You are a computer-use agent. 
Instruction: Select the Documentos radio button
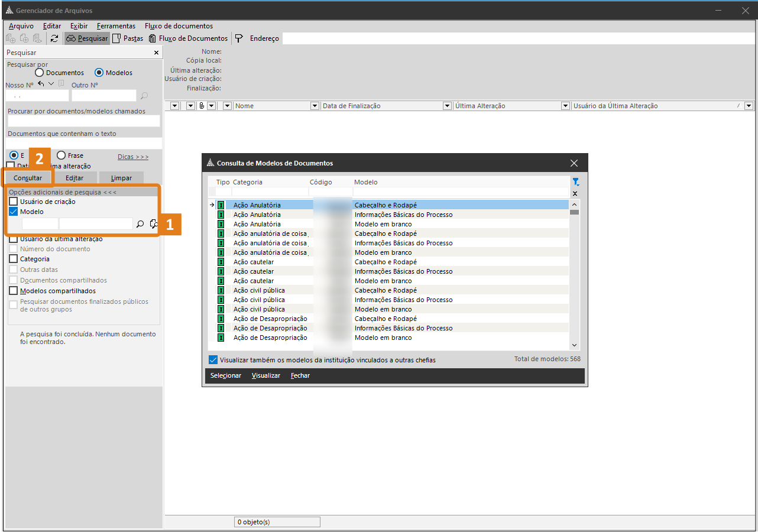tap(40, 73)
